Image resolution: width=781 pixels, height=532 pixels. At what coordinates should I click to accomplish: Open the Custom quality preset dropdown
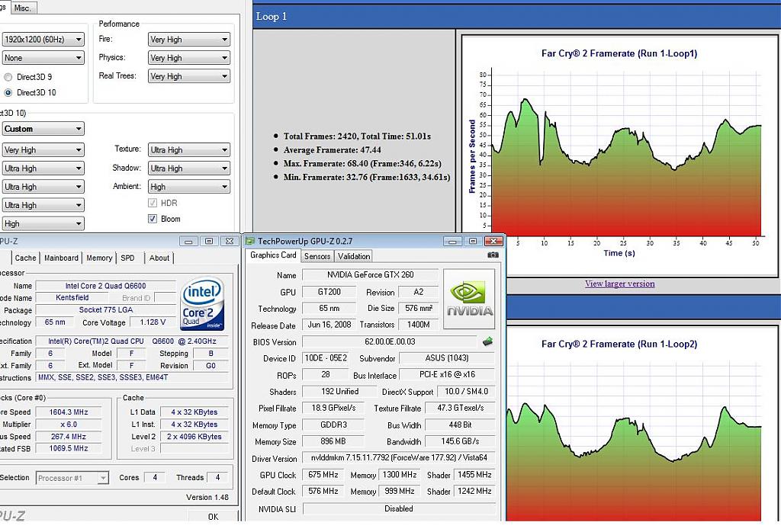43,129
